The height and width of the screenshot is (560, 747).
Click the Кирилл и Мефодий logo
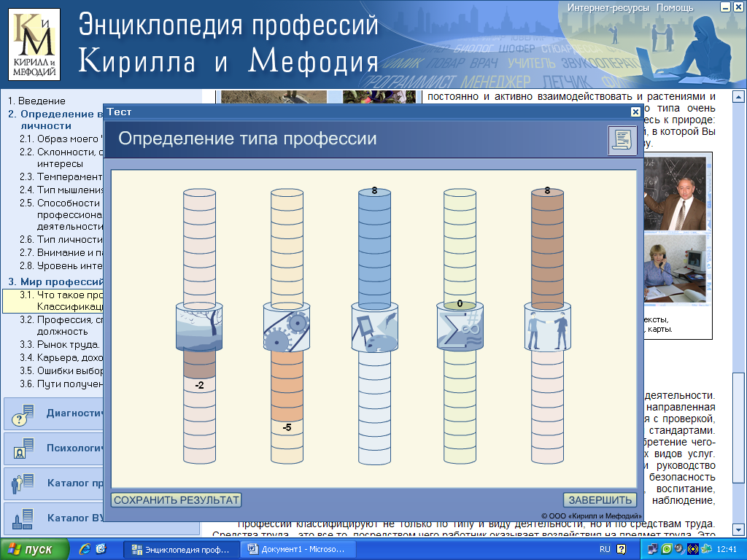[34, 44]
